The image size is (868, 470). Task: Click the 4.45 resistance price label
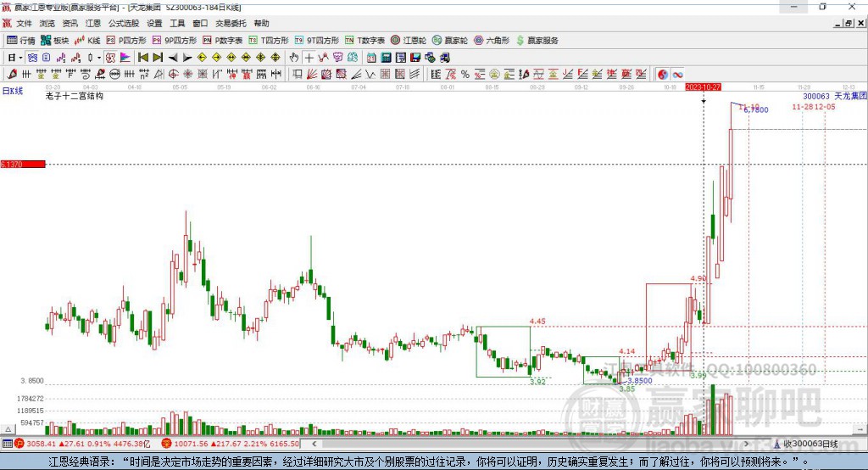click(x=537, y=321)
